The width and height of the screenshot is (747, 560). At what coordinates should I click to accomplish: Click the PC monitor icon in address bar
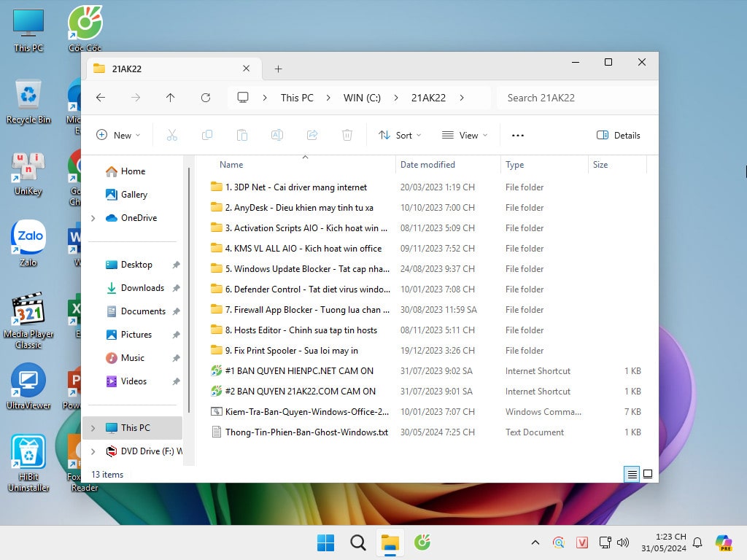(x=243, y=98)
